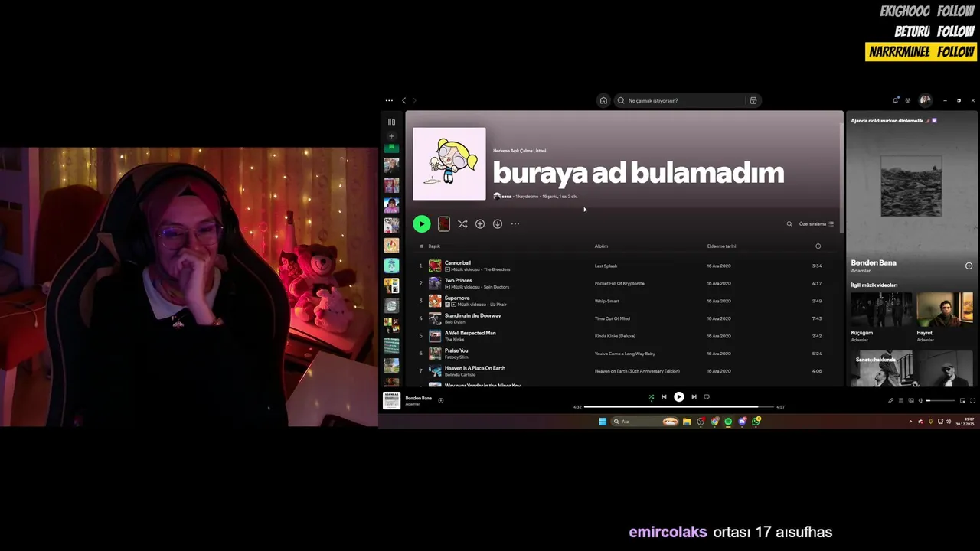Screen dimensions: 980x551
Task: Select 'A Well Respected Man' track
Action: (470, 334)
